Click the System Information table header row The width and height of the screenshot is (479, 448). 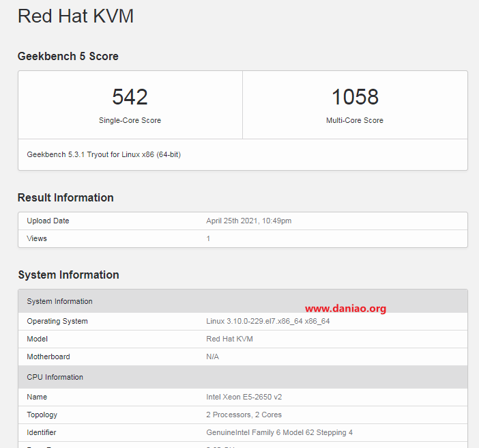(243, 301)
